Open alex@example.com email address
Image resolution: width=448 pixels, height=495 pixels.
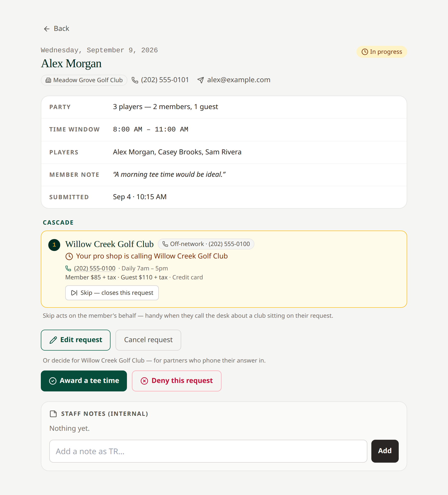pos(239,80)
